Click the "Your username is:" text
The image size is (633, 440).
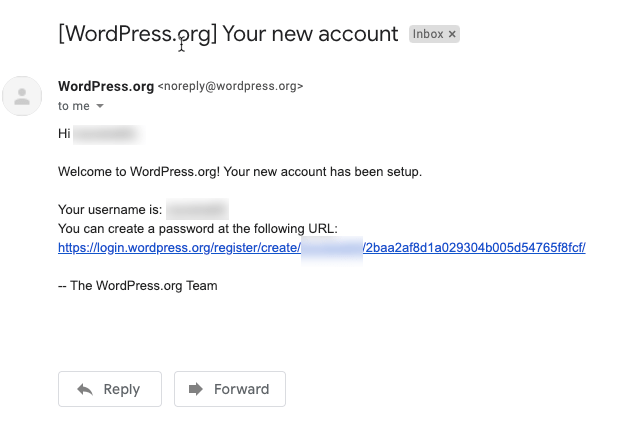pyautogui.click(x=109, y=210)
